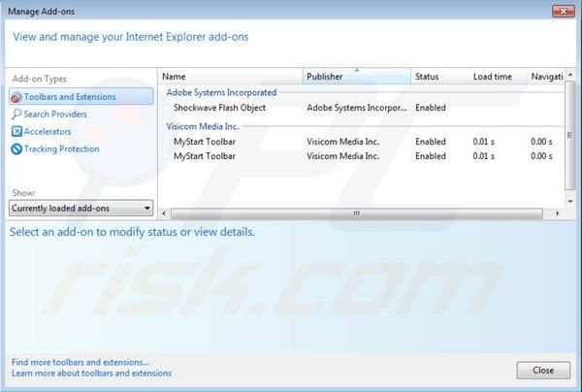Click the Navigation time column header
The height and width of the screenshot is (392, 582).
[545, 77]
